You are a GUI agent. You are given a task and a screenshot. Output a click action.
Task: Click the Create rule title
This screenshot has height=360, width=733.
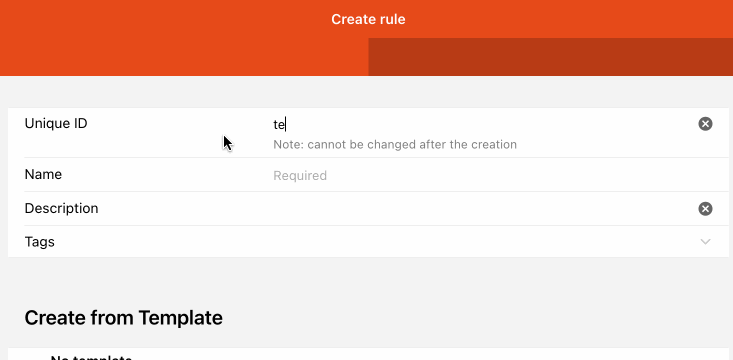tap(368, 19)
